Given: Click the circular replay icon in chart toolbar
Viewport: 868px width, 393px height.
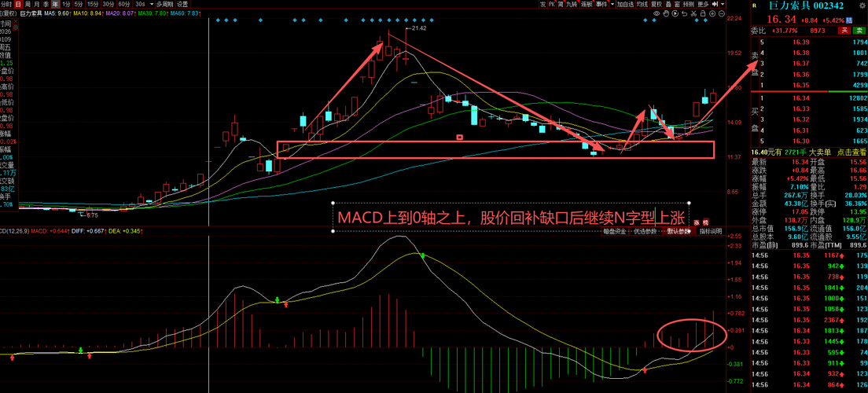Looking at the screenshot, I should coord(675,13).
